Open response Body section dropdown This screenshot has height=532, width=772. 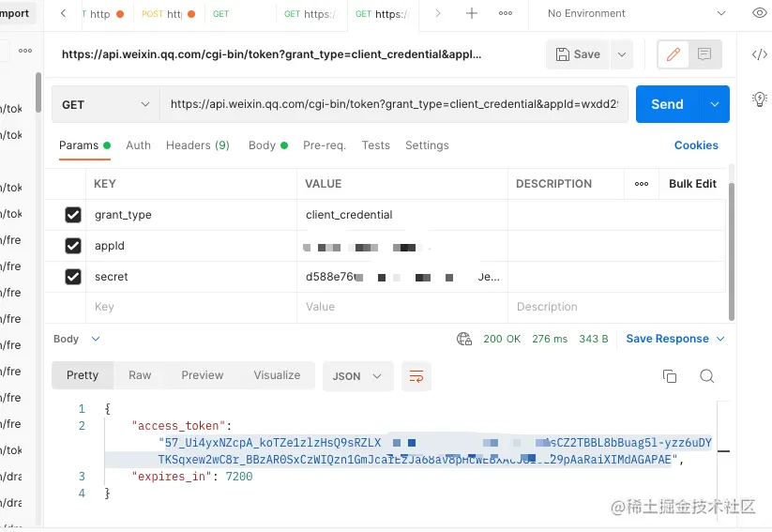[x=77, y=339]
